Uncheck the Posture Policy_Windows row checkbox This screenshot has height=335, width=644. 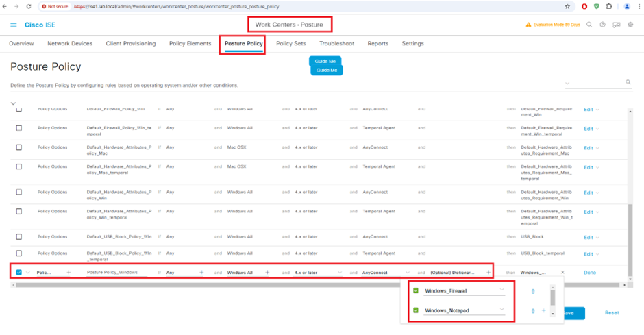[x=18, y=273]
